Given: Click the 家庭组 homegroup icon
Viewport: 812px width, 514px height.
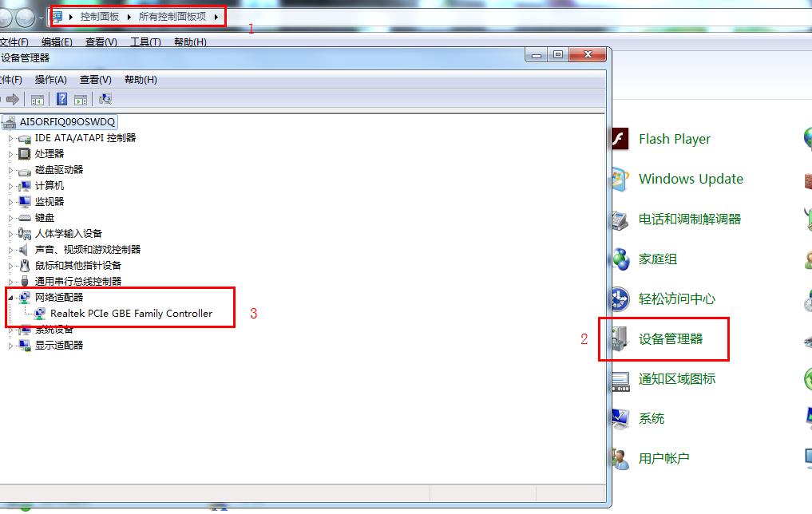Looking at the screenshot, I should [x=621, y=259].
